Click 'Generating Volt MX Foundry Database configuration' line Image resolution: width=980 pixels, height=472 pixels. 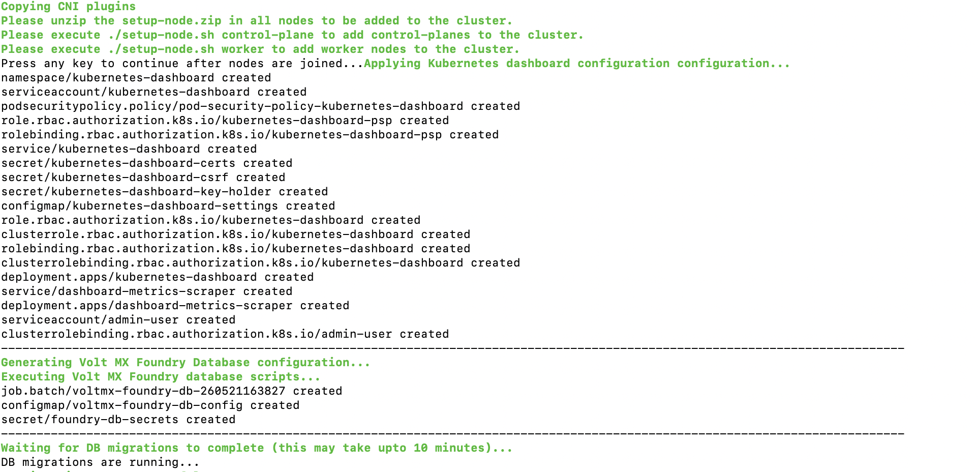[x=185, y=363]
